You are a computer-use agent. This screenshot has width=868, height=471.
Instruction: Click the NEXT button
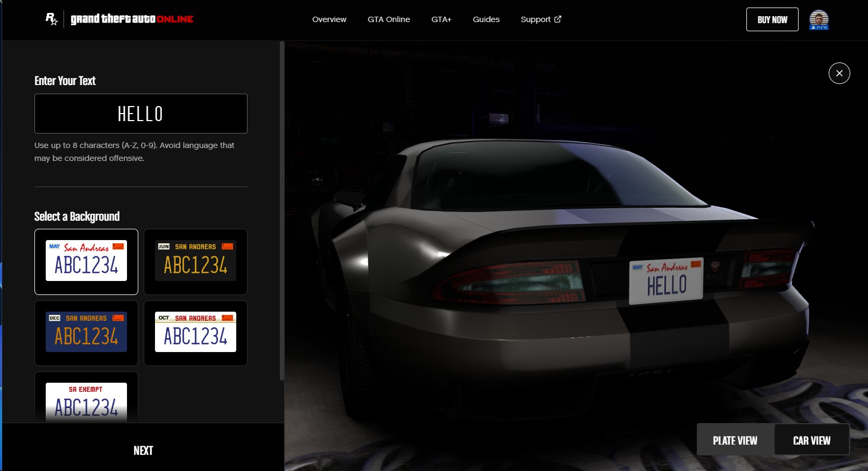143,451
